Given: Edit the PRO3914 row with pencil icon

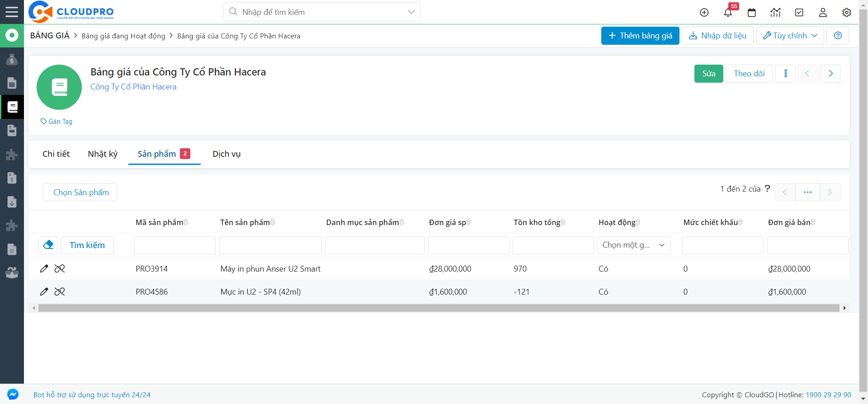Looking at the screenshot, I should tap(44, 269).
